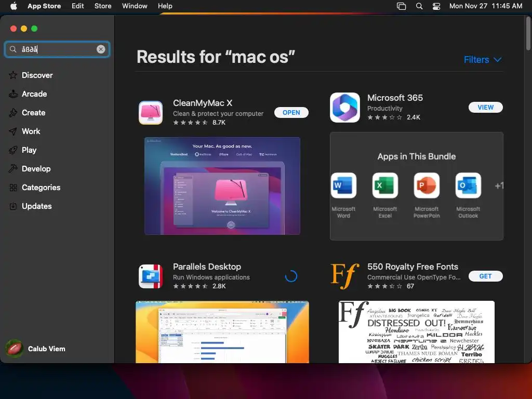Select the Microsoft Word bundle icon
This screenshot has width=532, height=399.
[343, 185]
